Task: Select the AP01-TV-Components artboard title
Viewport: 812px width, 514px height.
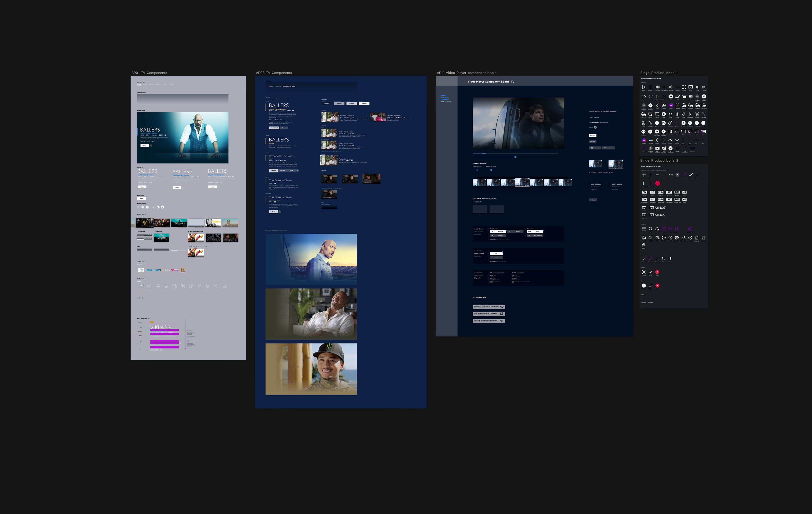Action: 149,73
